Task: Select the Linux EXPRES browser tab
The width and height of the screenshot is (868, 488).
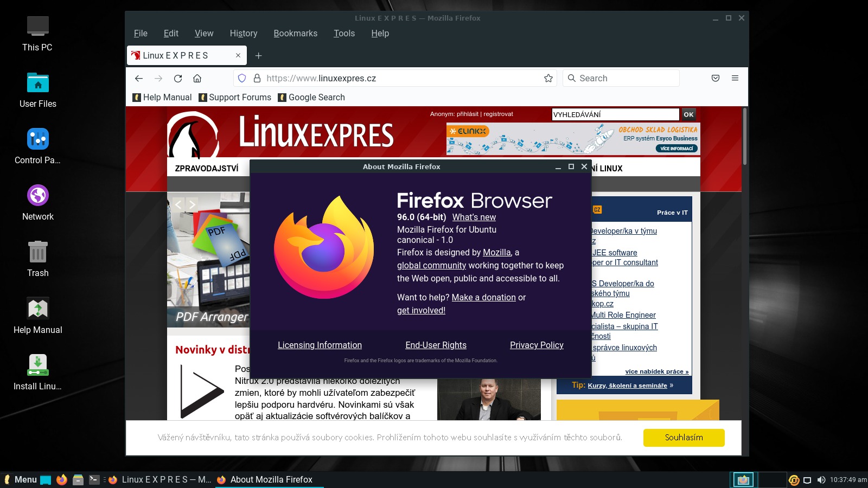Action: (x=187, y=55)
